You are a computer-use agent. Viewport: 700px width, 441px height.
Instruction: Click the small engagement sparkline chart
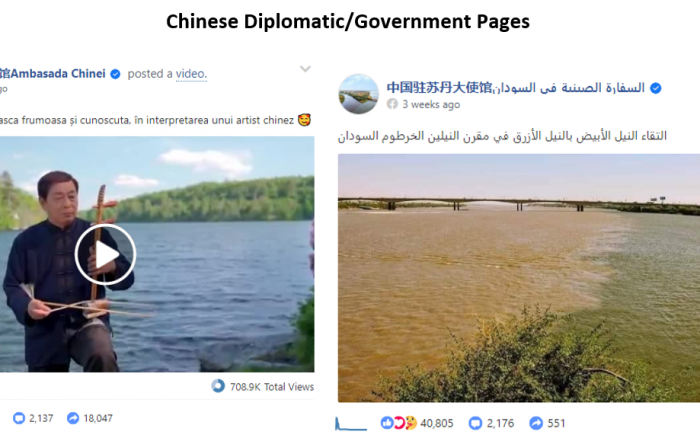coord(350,424)
